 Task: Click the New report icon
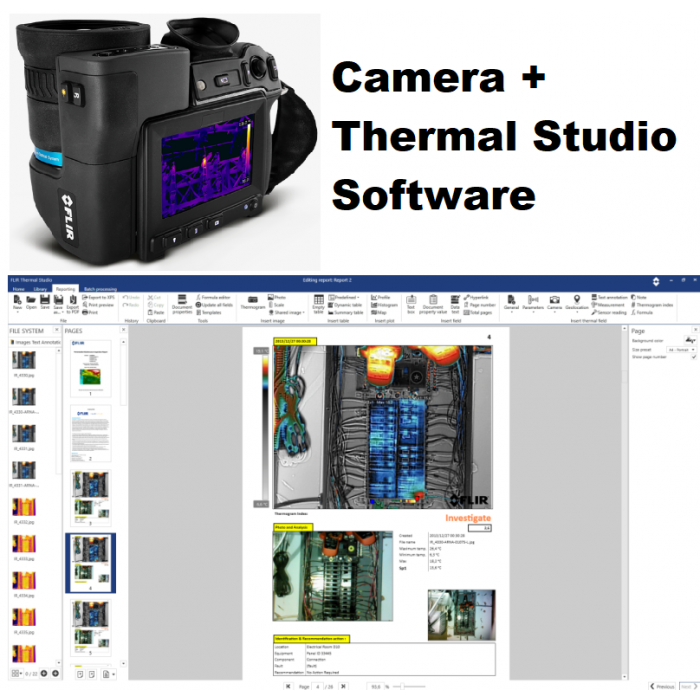click(17, 300)
